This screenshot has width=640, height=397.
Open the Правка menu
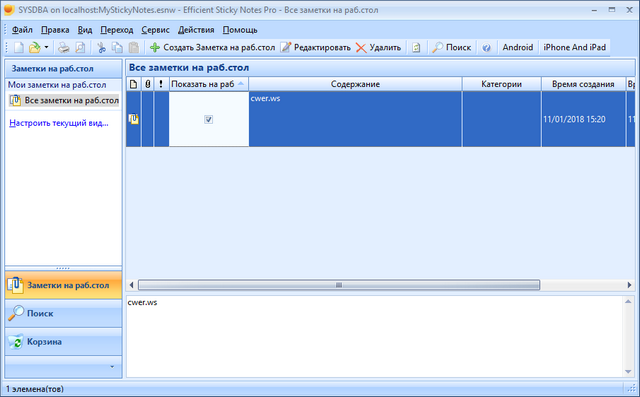[55, 30]
